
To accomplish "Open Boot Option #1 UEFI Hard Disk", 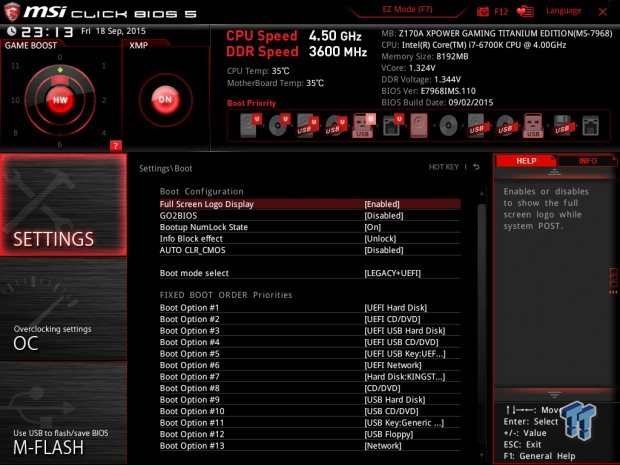I will pos(310,308).
